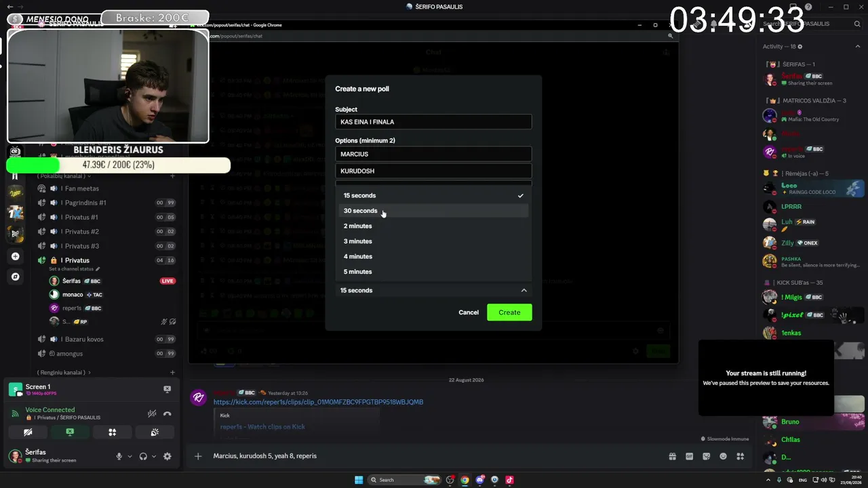Screen dimensions: 868x488
Task: Select the 4 minutes duration option
Action: click(x=433, y=256)
